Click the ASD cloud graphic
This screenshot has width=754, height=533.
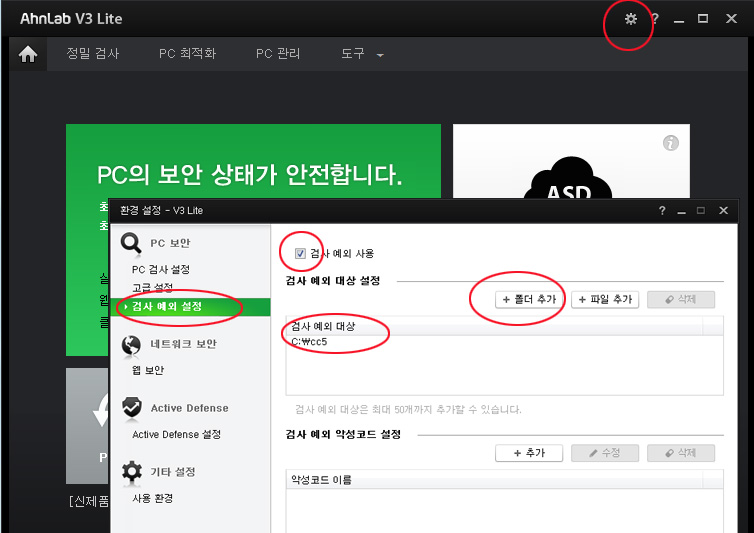click(x=568, y=179)
